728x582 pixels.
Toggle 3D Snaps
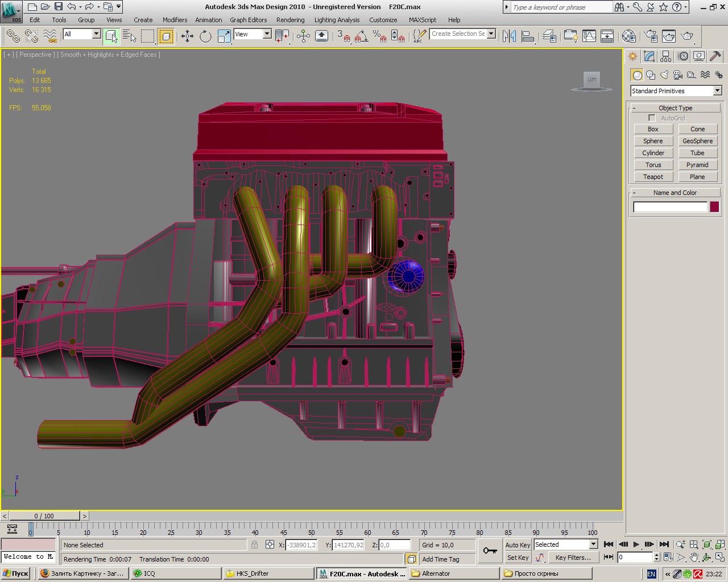point(343,36)
